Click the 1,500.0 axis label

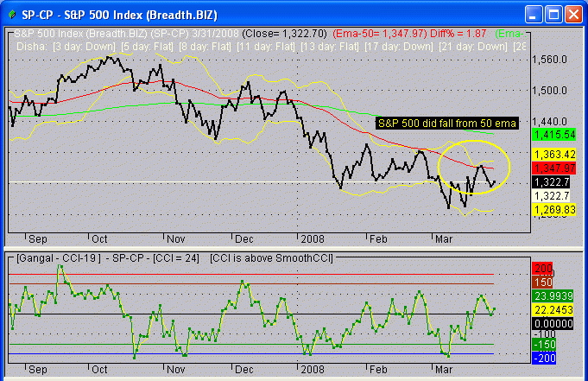click(549, 91)
